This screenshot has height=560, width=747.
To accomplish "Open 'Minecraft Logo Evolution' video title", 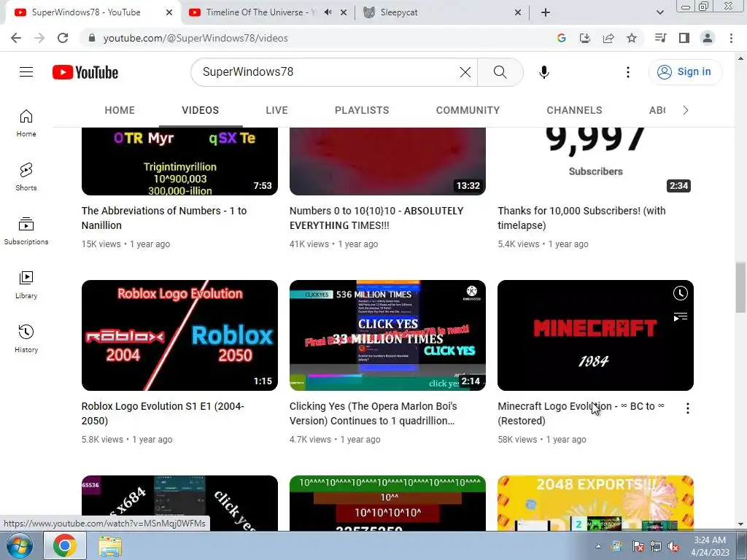I will [x=581, y=413].
